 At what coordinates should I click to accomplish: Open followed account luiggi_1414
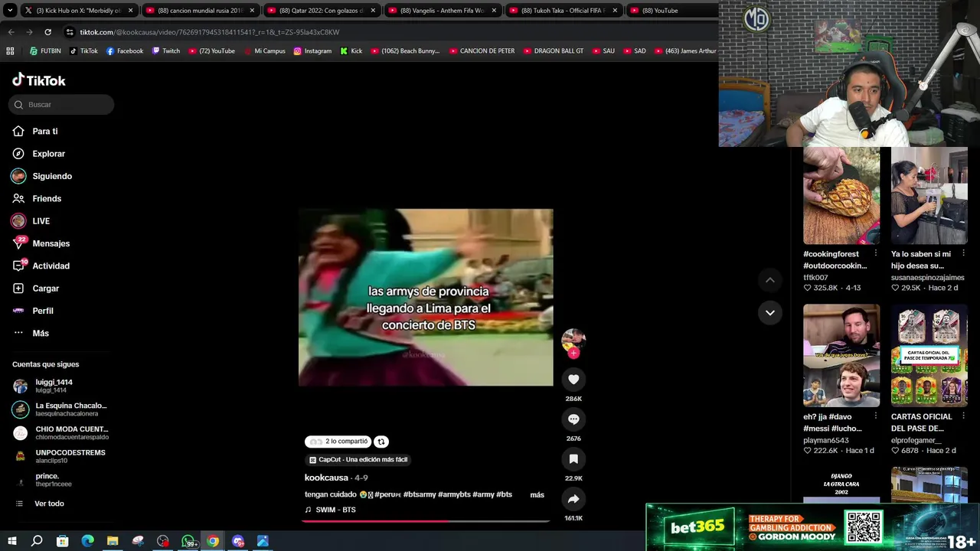tap(44, 386)
